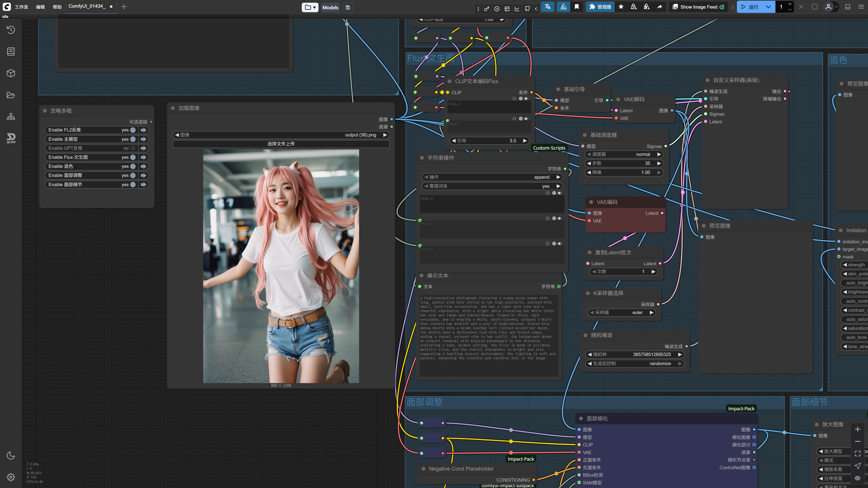
Task: Click the translate language icon
Action: [x=547, y=7]
